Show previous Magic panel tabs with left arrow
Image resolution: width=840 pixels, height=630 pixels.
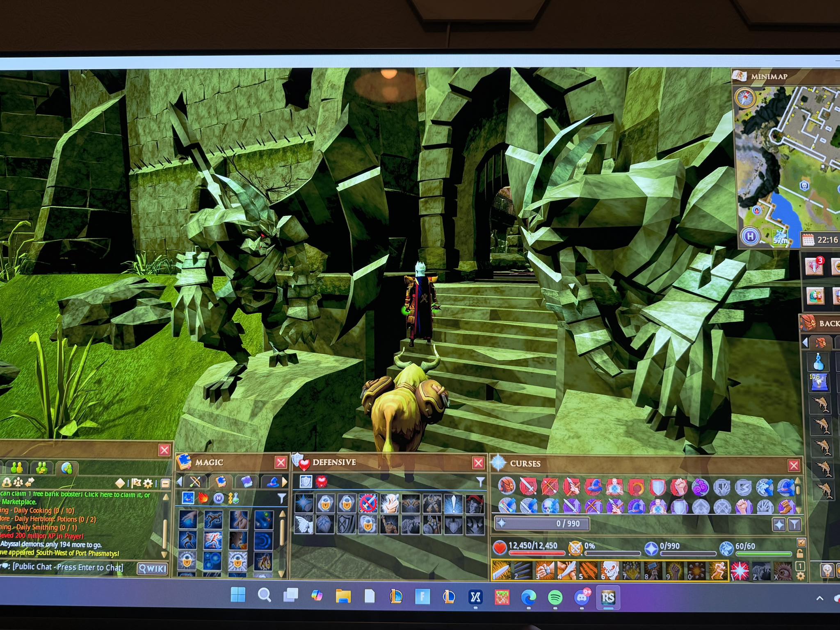pos(179,482)
